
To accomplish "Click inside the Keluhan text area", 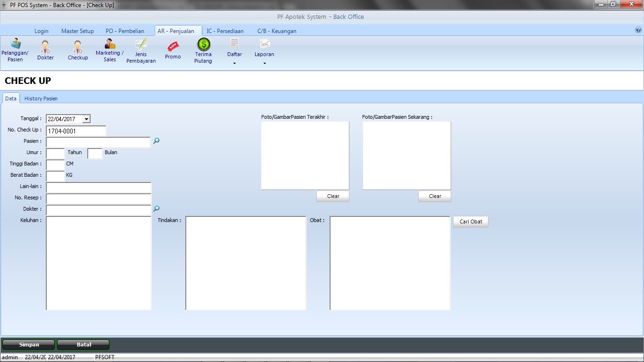I will pos(99,263).
